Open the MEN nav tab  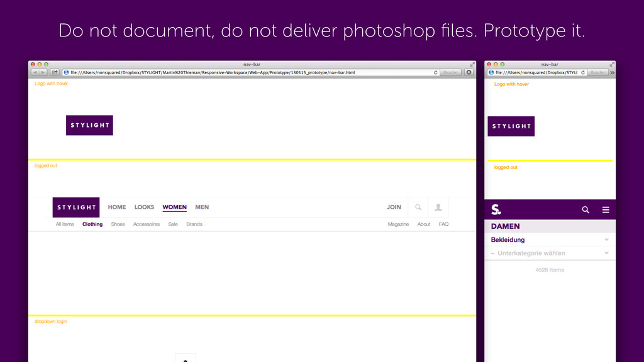click(202, 207)
